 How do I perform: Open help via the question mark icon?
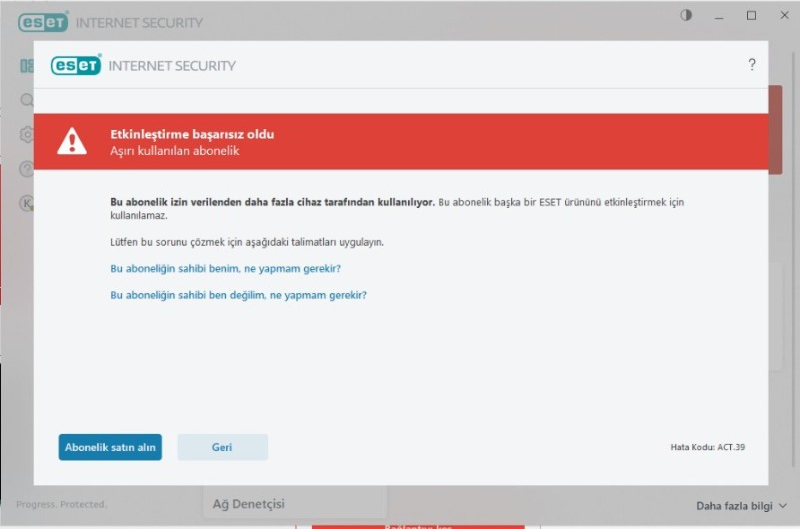752,65
